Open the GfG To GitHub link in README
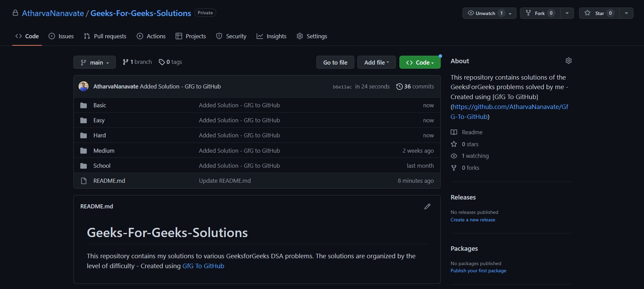The height and width of the screenshot is (289, 644). click(x=203, y=266)
